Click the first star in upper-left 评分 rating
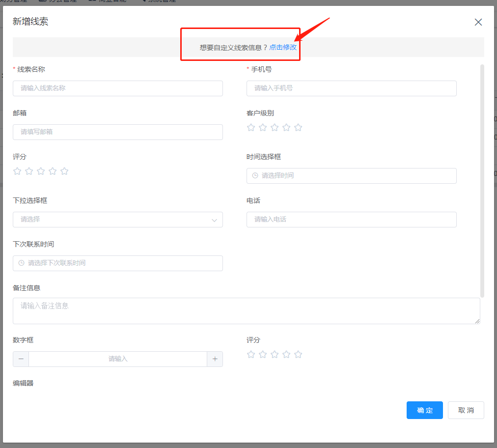The height and width of the screenshot is (448, 497). pos(17,171)
